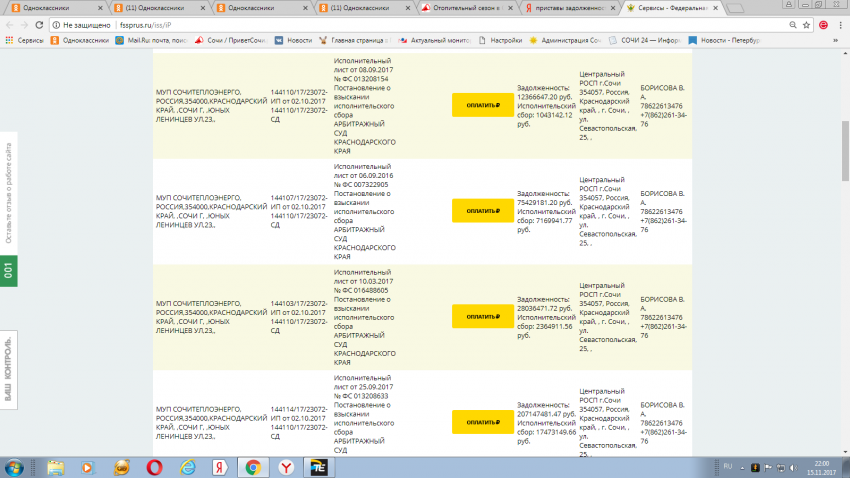The width and height of the screenshot is (850, 478).
Task: Click the Windows Start button
Action: tap(16, 467)
